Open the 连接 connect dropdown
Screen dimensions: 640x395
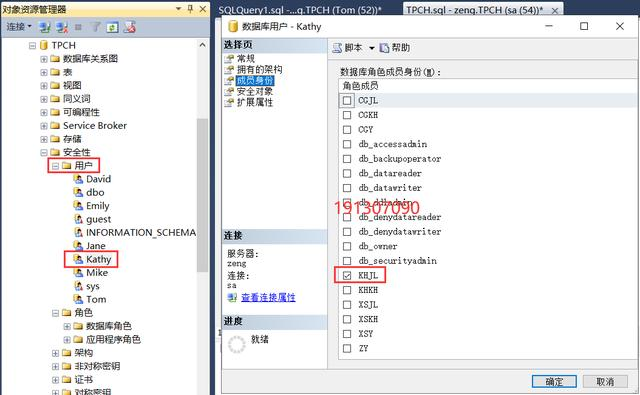(x=19, y=27)
